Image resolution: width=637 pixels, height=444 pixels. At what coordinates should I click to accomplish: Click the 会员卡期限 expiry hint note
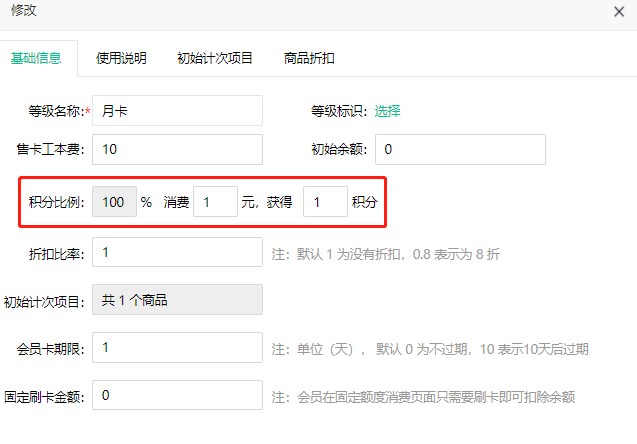pos(429,350)
